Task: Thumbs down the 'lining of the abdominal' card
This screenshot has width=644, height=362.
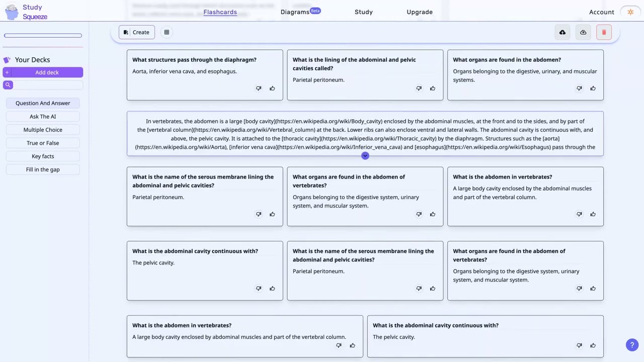Action: 419,88
